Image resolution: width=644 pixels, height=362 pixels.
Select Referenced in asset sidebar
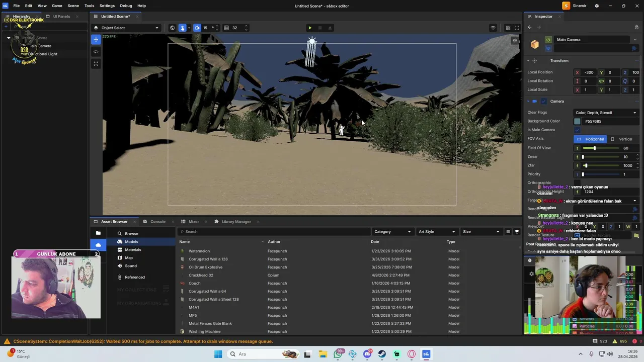[134, 278]
